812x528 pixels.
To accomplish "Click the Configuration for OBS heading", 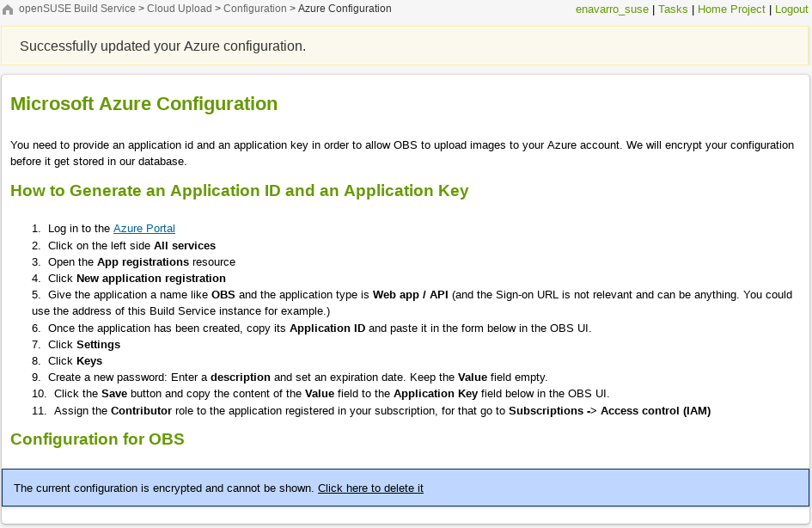I will pyautogui.click(x=97, y=439).
